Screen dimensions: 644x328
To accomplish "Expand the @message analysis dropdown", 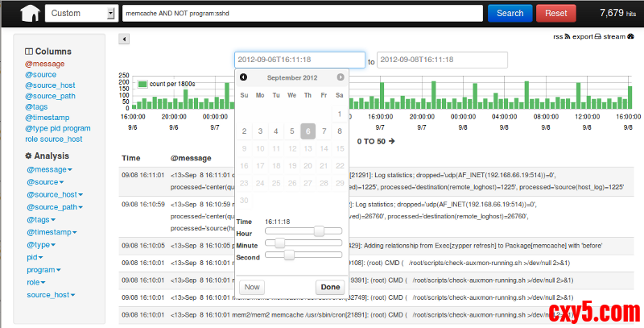I will (49, 170).
